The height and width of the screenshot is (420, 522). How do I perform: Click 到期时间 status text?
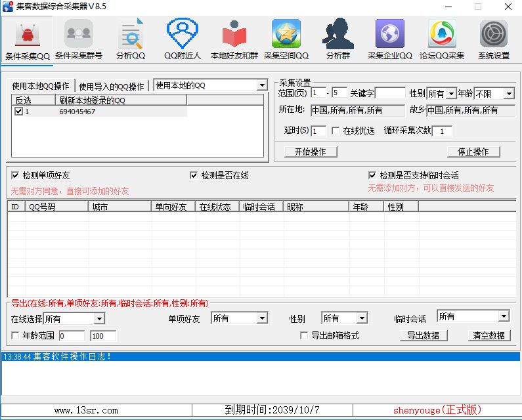pos(272,409)
